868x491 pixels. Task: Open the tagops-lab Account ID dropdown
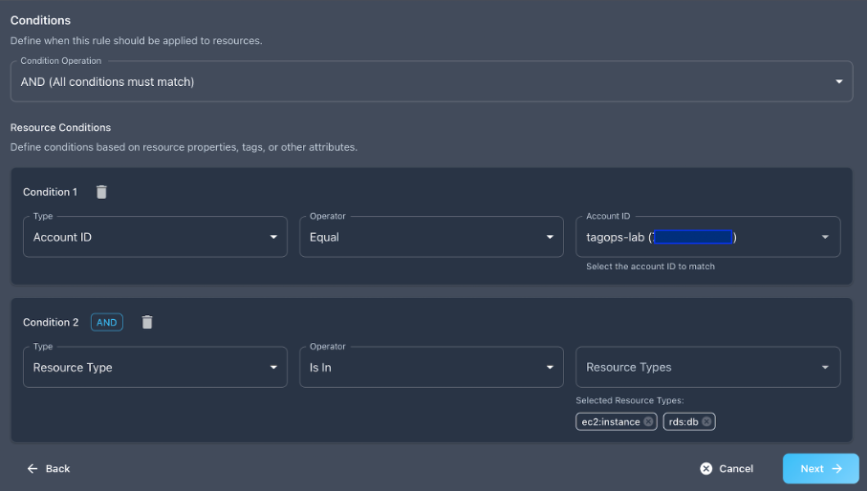click(x=708, y=237)
